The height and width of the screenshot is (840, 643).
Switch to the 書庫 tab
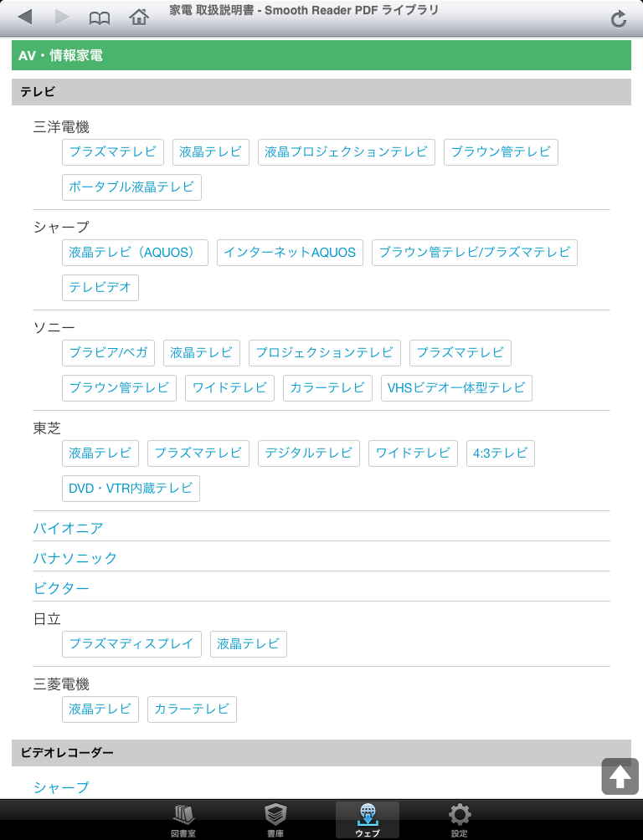(x=275, y=820)
